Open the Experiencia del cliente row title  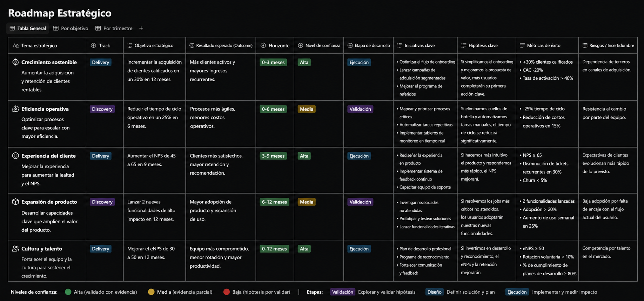pyautogui.click(x=48, y=156)
